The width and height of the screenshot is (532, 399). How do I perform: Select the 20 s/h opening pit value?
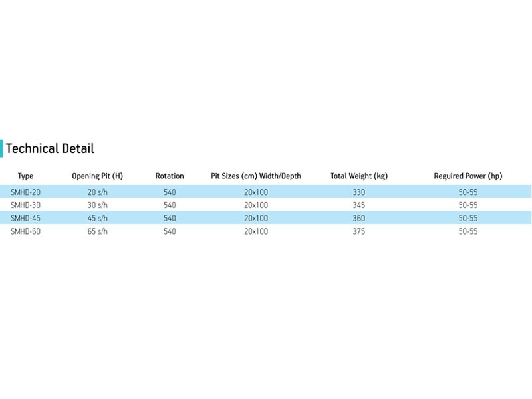point(97,192)
